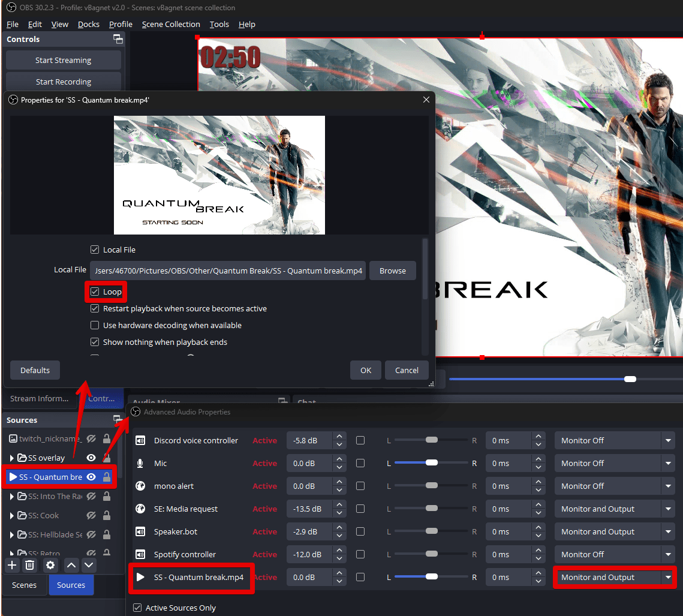
Task: Close the Properties dialog with X
Action: pos(426,100)
